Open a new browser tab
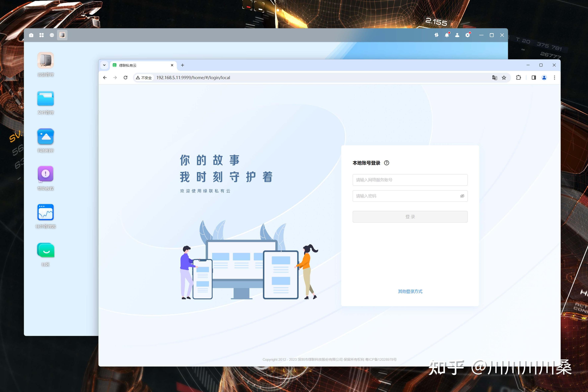Screen dimensions: 588x392 tap(182, 65)
